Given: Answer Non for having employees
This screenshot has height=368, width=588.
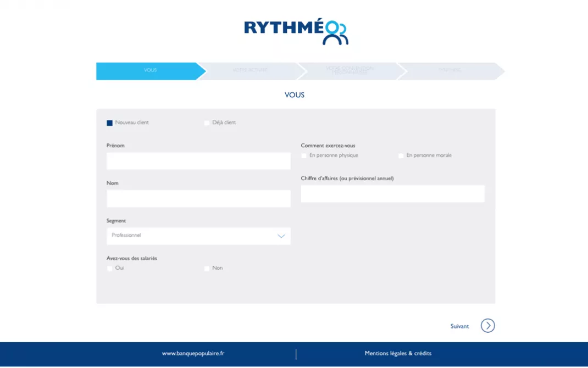Looking at the screenshot, I should pos(207,269).
